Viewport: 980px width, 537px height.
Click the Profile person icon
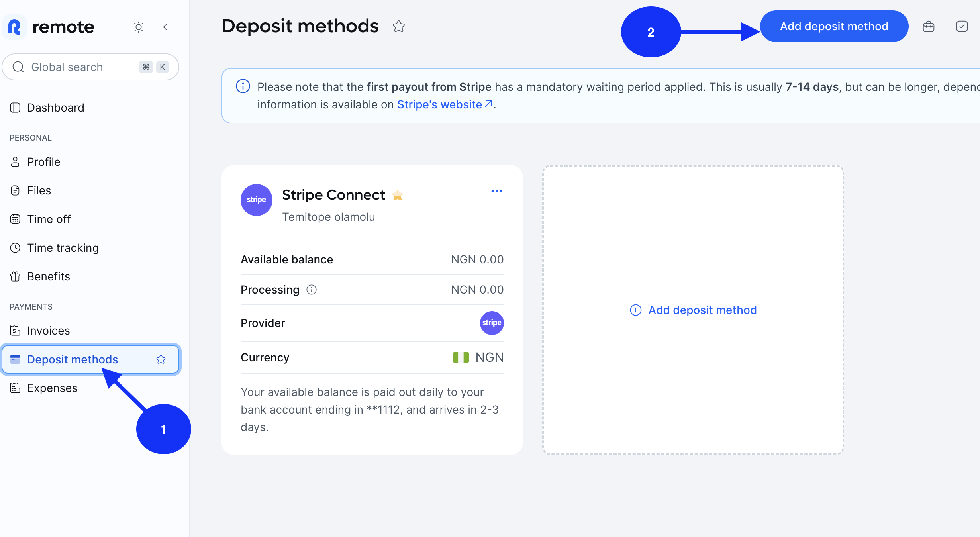pos(15,162)
